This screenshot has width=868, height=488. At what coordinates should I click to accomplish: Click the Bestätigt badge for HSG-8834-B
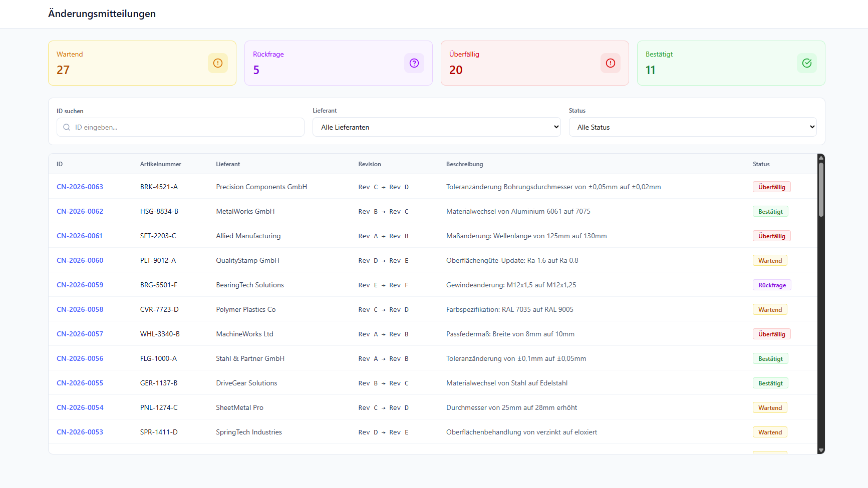pyautogui.click(x=770, y=211)
